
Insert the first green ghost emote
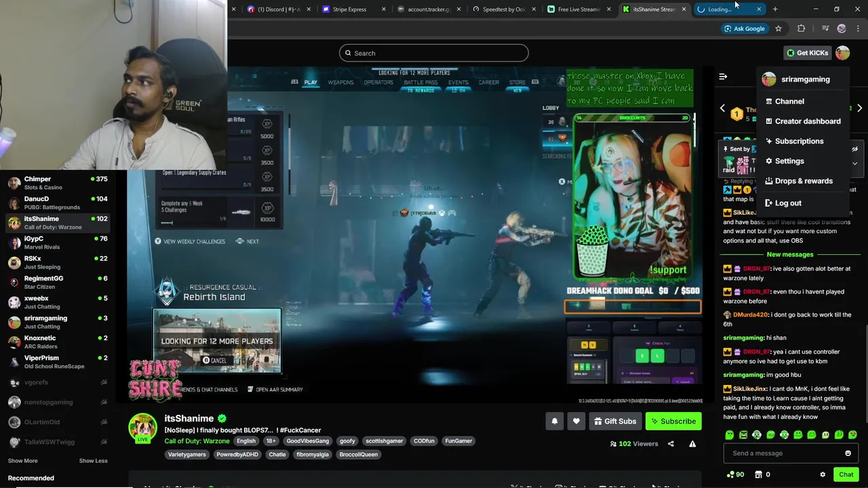pyautogui.click(x=730, y=434)
